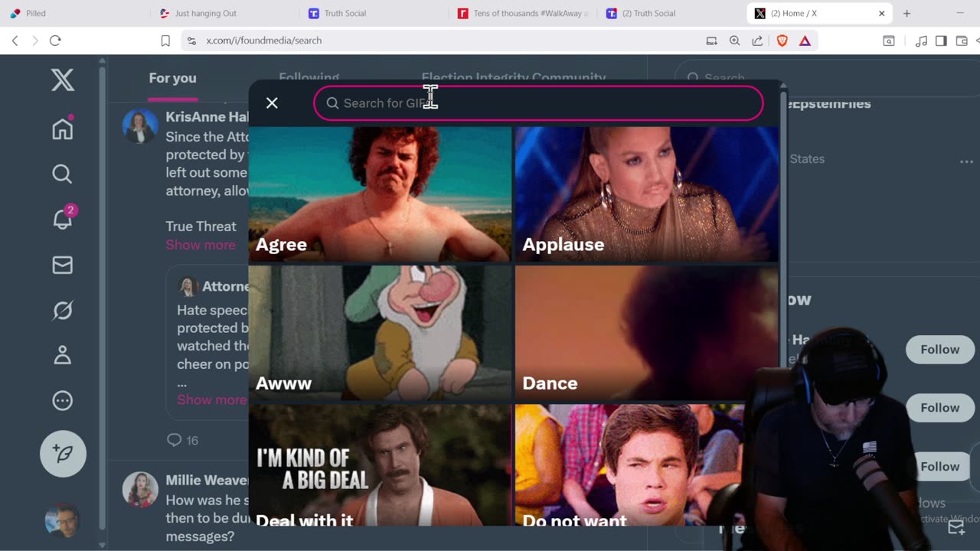980x551 pixels.
Task: Add a new browser tab
Action: (906, 13)
